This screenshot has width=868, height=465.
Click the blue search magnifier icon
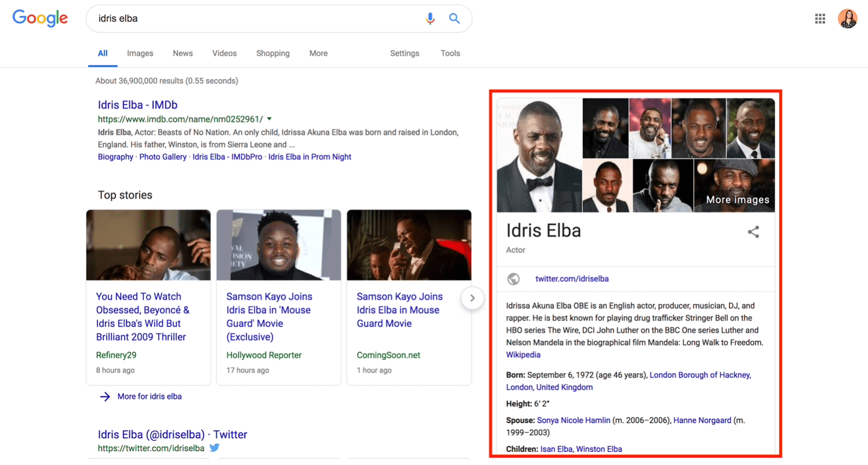[x=455, y=19]
